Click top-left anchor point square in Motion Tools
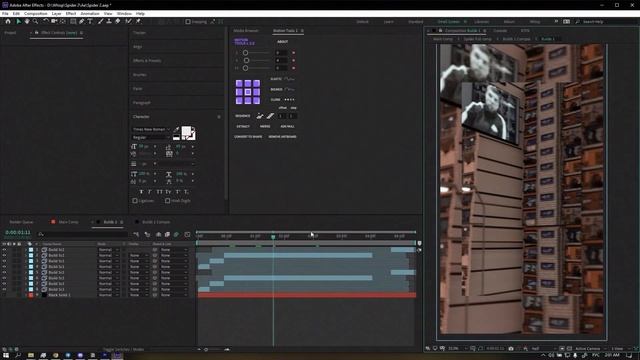Screen dimensions: 640x360 [239, 84]
